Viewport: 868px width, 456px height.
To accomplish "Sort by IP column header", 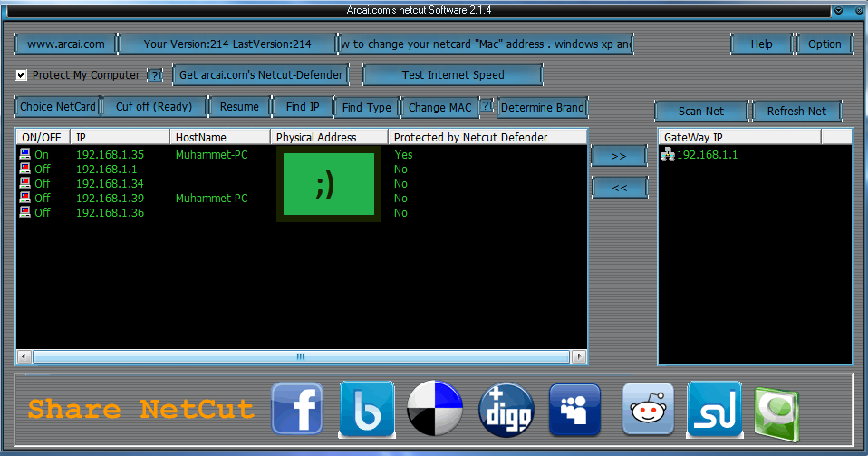I will click(121, 137).
